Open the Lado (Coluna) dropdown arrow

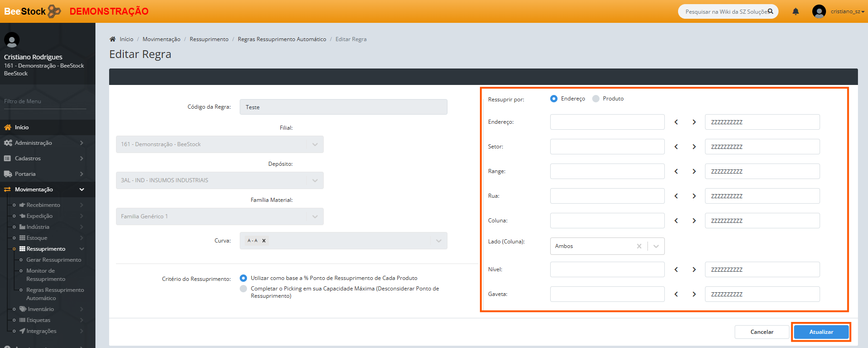[656, 246]
